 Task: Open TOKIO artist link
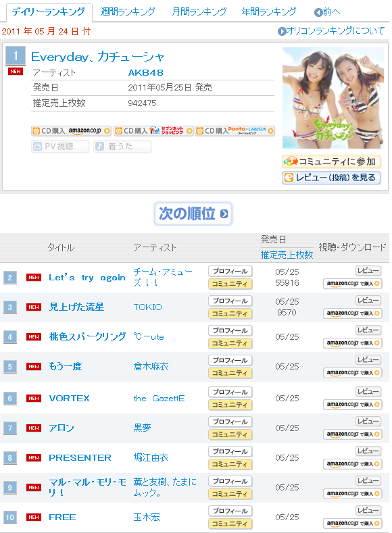[x=147, y=307]
